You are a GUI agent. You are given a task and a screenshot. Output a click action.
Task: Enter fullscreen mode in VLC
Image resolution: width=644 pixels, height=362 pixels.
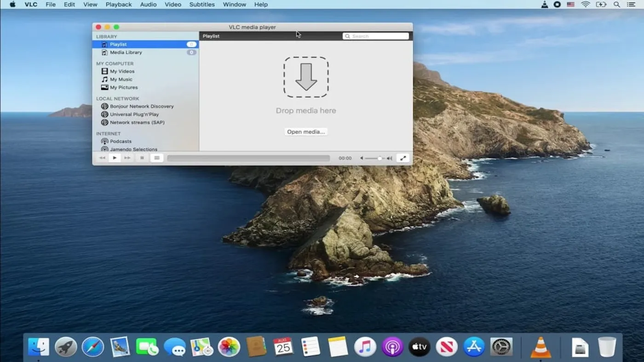(x=403, y=158)
